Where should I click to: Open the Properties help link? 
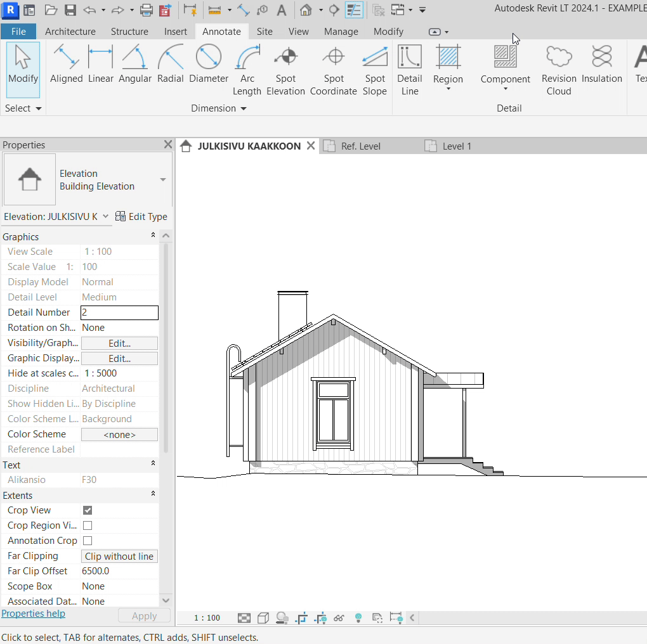(x=34, y=614)
